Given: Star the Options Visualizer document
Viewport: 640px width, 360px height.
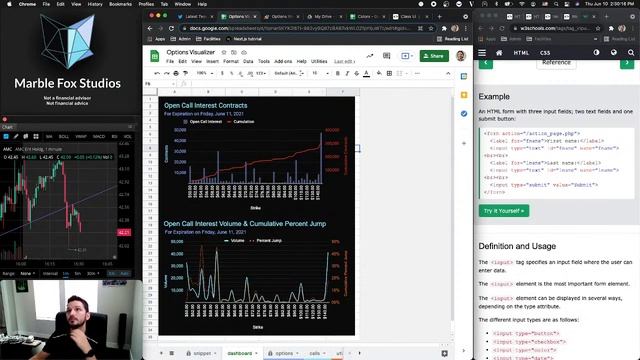Looking at the screenshot, I should (224, 52).
